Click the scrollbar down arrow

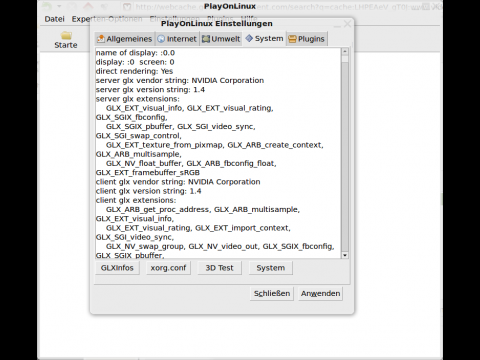tap(345, 255)
